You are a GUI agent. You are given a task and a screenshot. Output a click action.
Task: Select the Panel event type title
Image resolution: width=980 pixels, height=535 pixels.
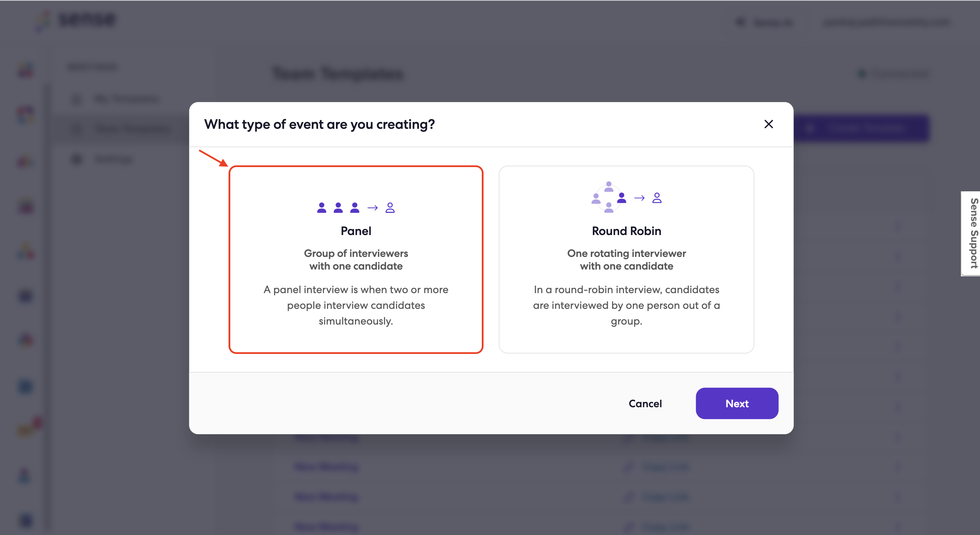(356, 231)
